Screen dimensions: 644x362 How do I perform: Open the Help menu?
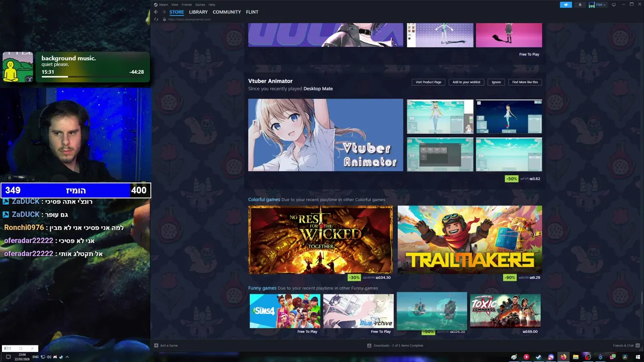click(x=212, y=5)
